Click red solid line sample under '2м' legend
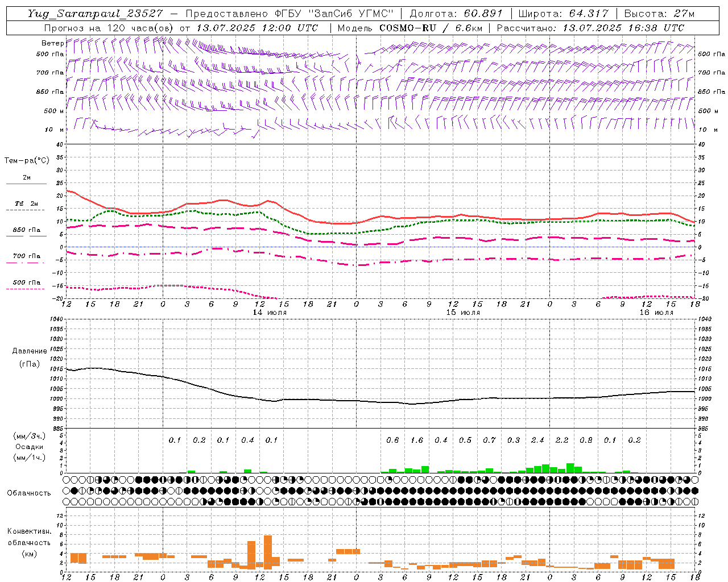728x582 pixels. pyautogui.click(x=26, y=184)
